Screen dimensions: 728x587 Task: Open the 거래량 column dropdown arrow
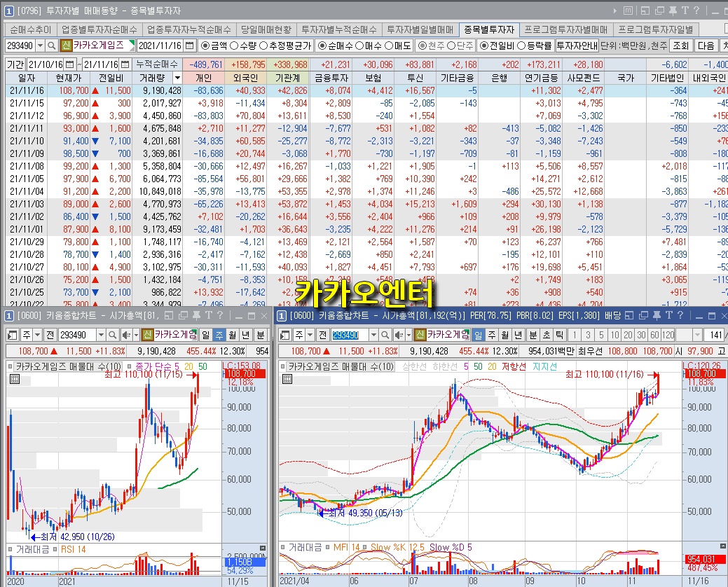point(177,78)
